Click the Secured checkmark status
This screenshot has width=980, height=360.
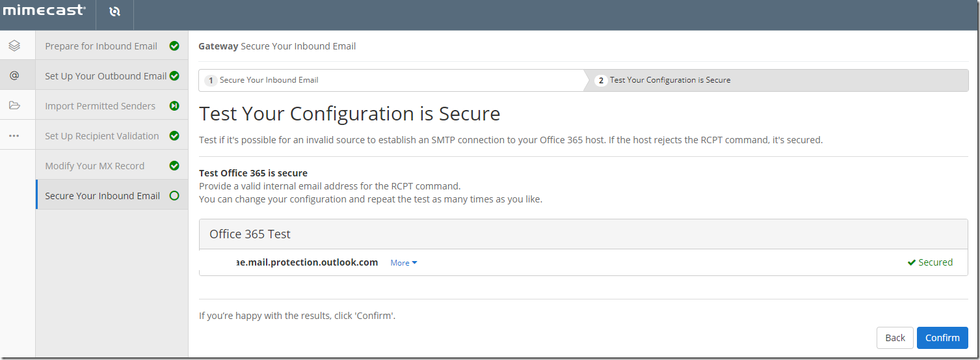[930, 262]
